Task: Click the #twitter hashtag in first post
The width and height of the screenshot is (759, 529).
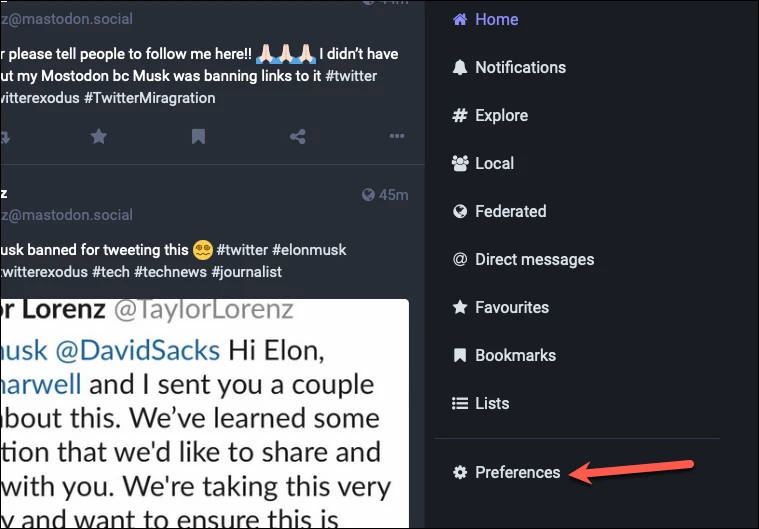Action: click(x=351, y=76)
